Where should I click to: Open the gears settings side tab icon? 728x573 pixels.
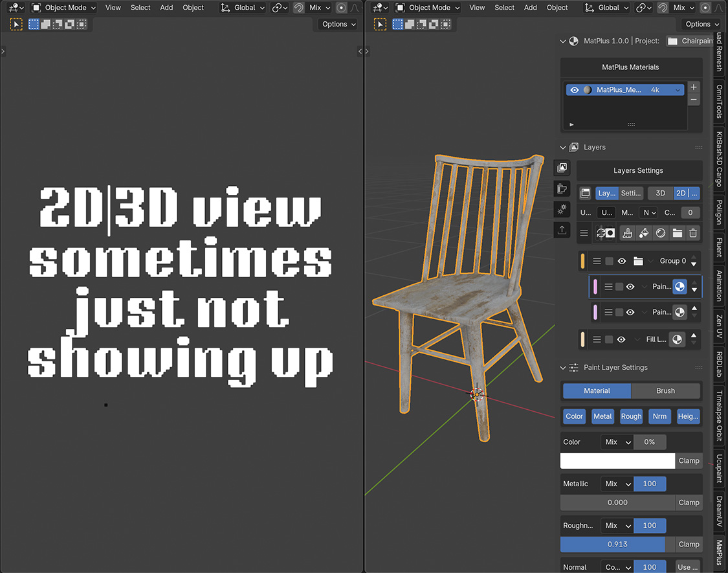[x=562, y=210]
